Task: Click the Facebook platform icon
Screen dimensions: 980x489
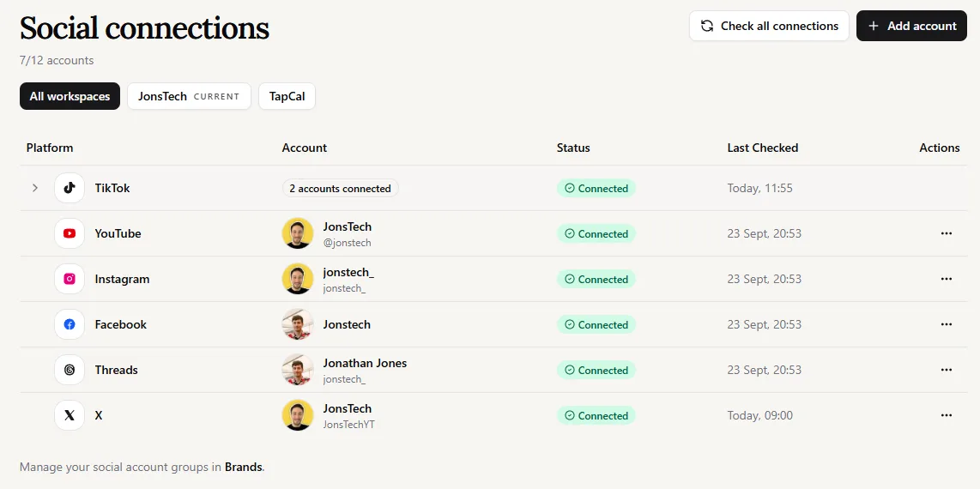Action: (x=70, y=325)
